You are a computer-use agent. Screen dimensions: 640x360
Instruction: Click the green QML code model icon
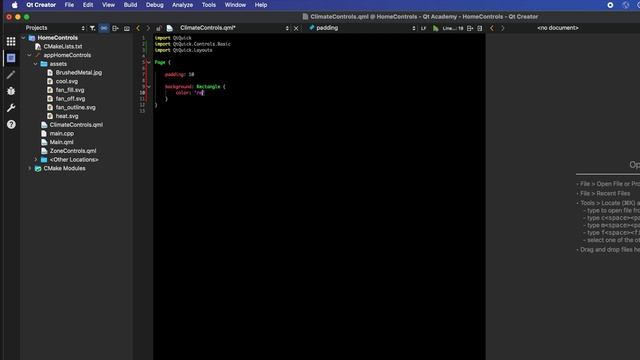pyautogui.click(x=436, y=28)
